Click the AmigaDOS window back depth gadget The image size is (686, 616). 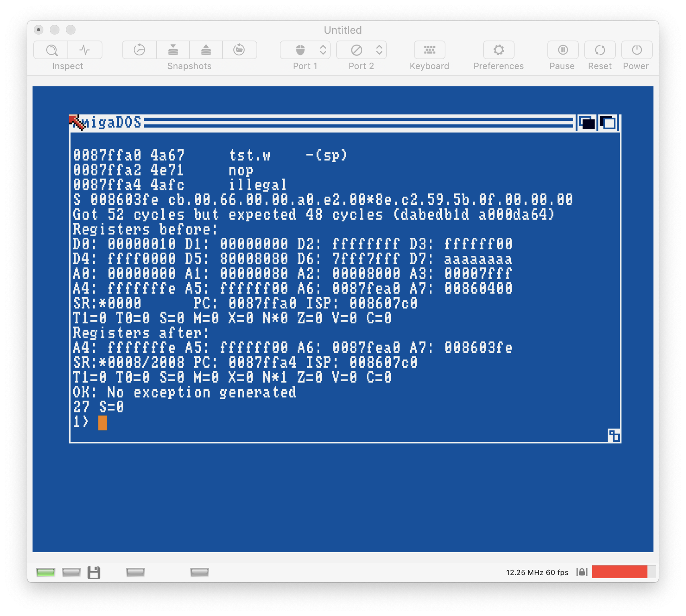point(587,123)
